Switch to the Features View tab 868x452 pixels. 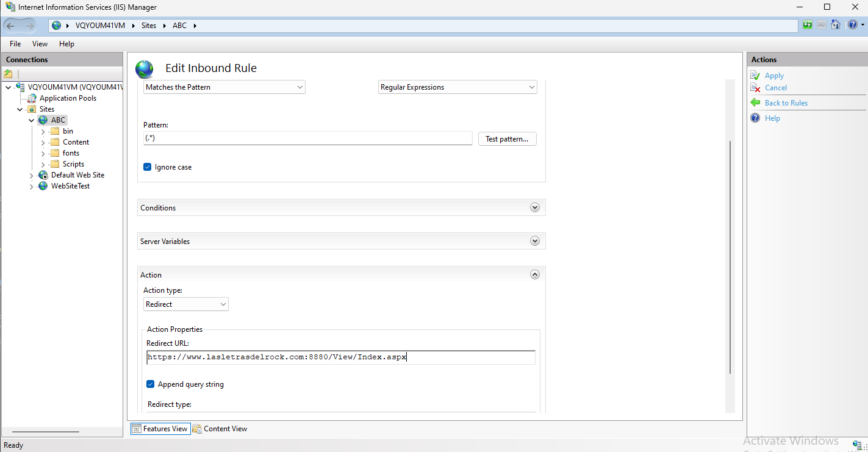(x=160, y=429)
